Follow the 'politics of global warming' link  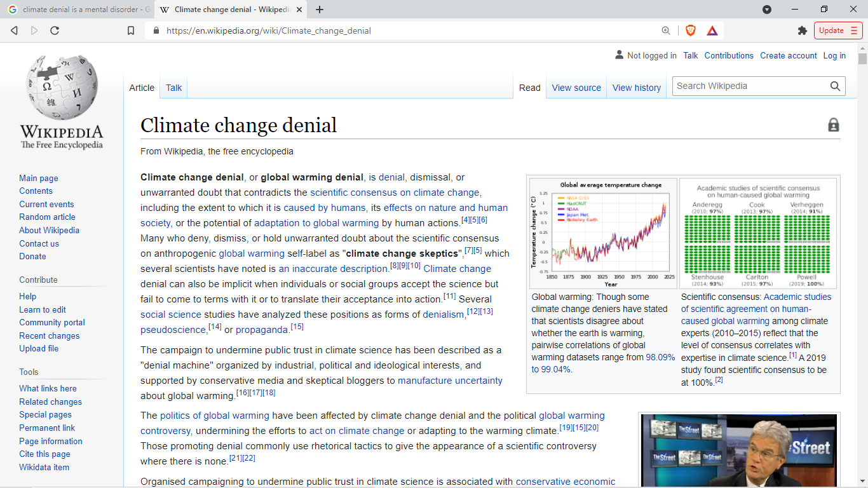pyautogui.click(x=215, y=416)
